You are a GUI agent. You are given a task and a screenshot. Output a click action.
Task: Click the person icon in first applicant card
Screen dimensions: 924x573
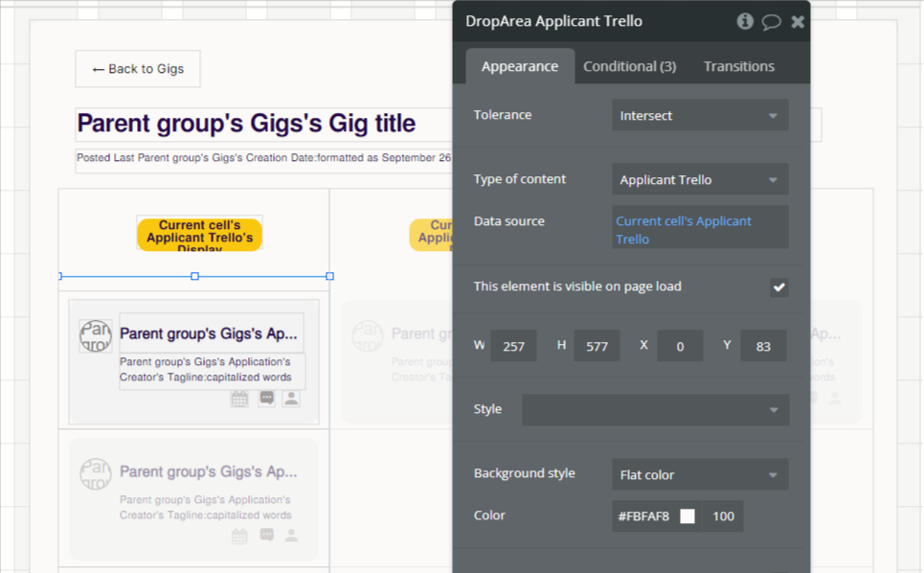[291, 399]
